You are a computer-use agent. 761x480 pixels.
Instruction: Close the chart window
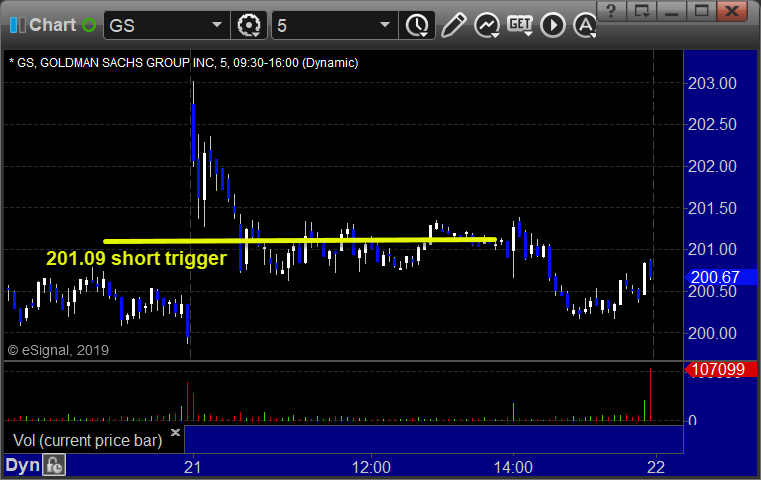click(731, 11)
